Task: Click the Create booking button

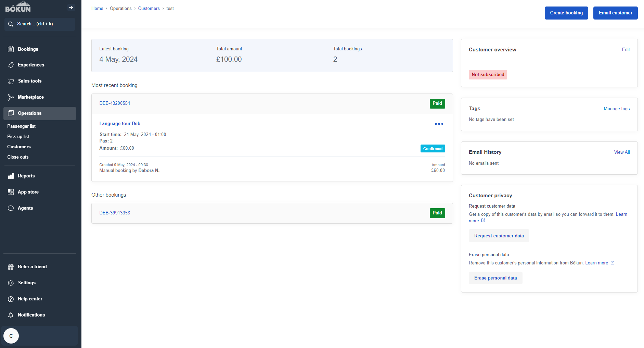Action: (566, 13)
